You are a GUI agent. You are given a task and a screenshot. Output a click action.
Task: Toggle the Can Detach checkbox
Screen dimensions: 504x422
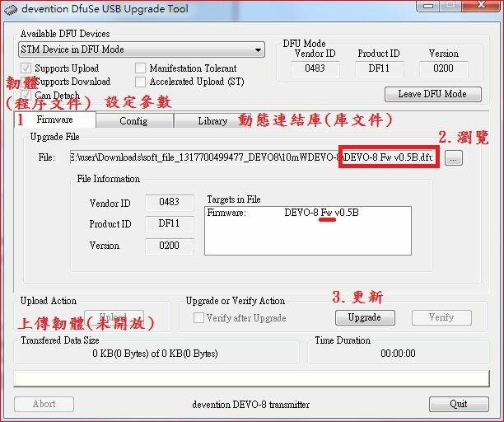[26, 95]
